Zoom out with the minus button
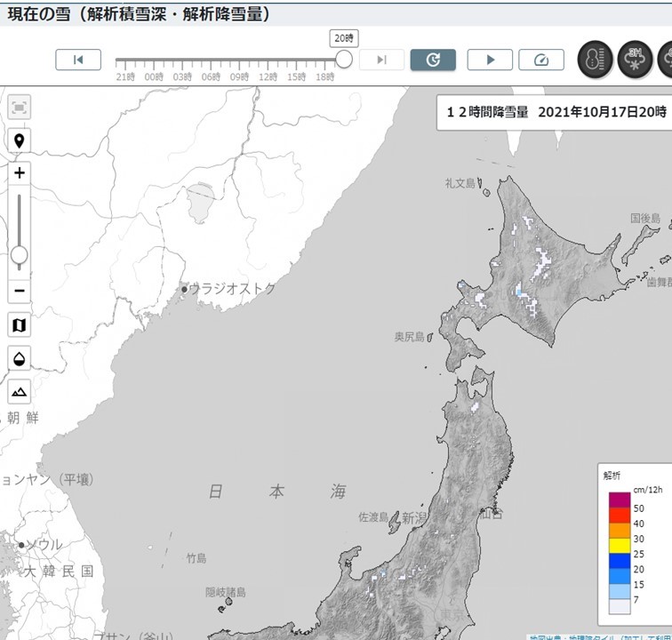This screenshot has height=640, width=672. point(20,291)
